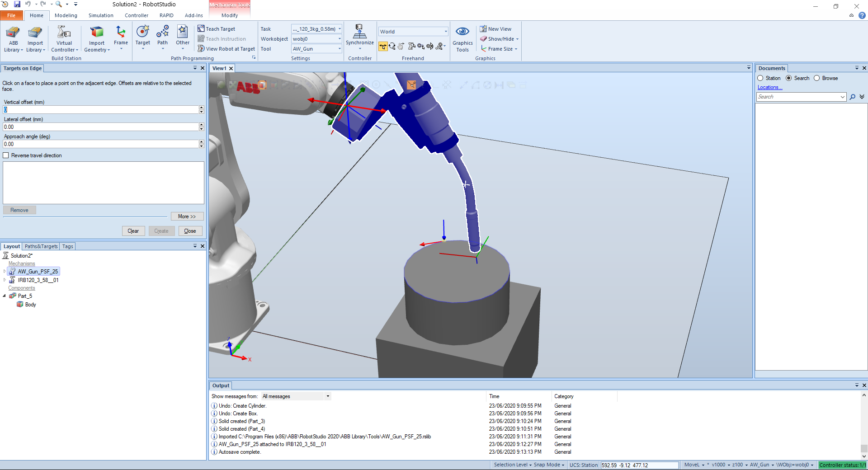Viewport: 868px width, 470px height.
Task: Open the Locations link
Action: point(769,87)
